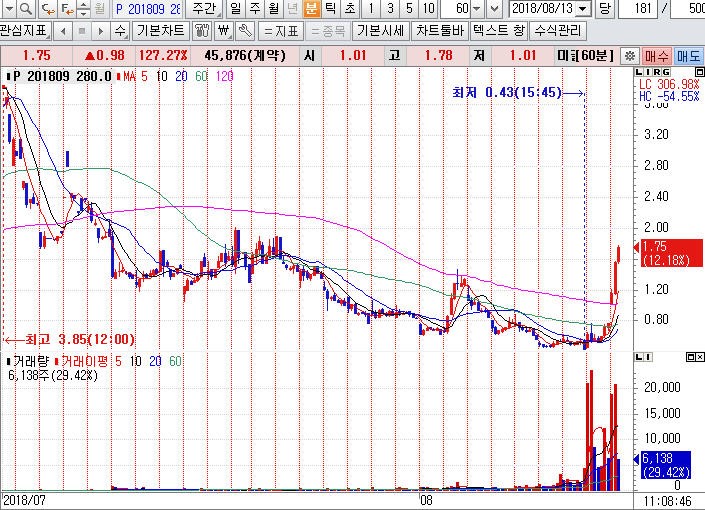705x510 pixels.
Task: Click the 수 button beside the navigation arrows
Action: tap(121, 30)
